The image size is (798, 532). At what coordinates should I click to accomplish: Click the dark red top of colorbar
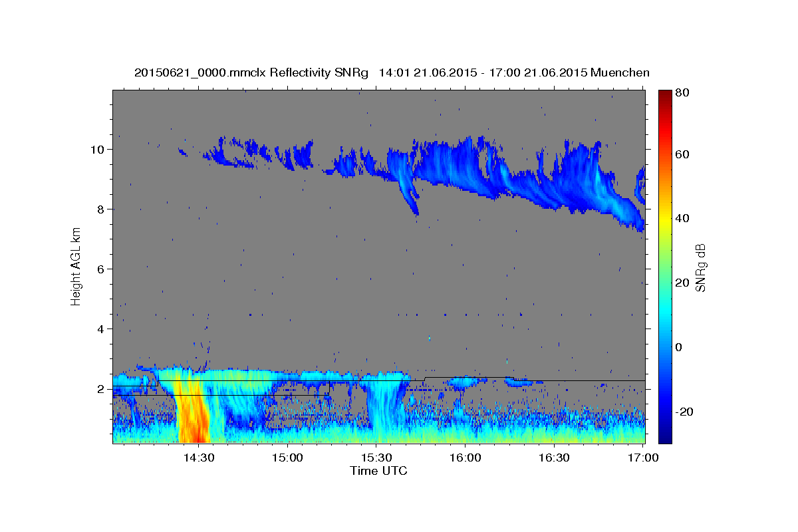click(x=665, y=95)
